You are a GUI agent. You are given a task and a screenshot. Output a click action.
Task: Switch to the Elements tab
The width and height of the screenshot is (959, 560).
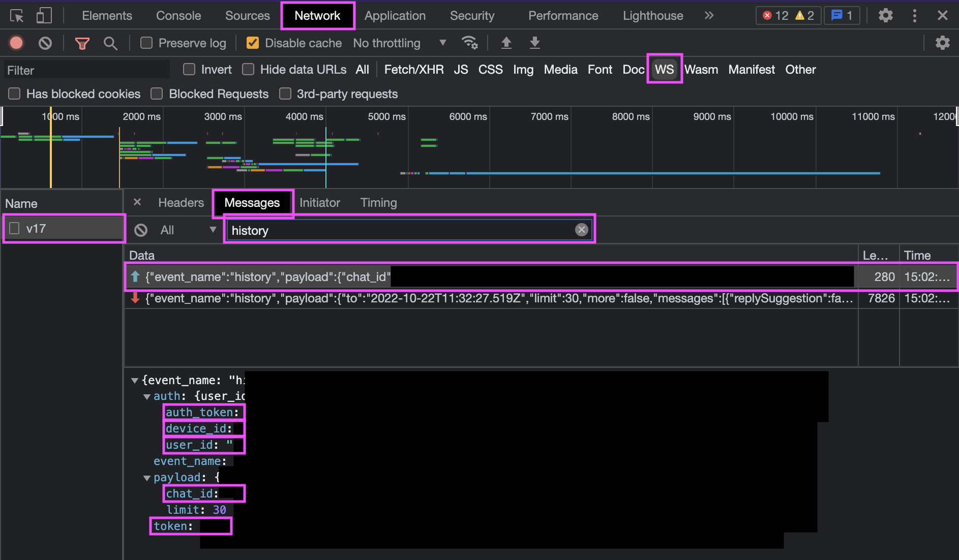[x=107, y=16]
